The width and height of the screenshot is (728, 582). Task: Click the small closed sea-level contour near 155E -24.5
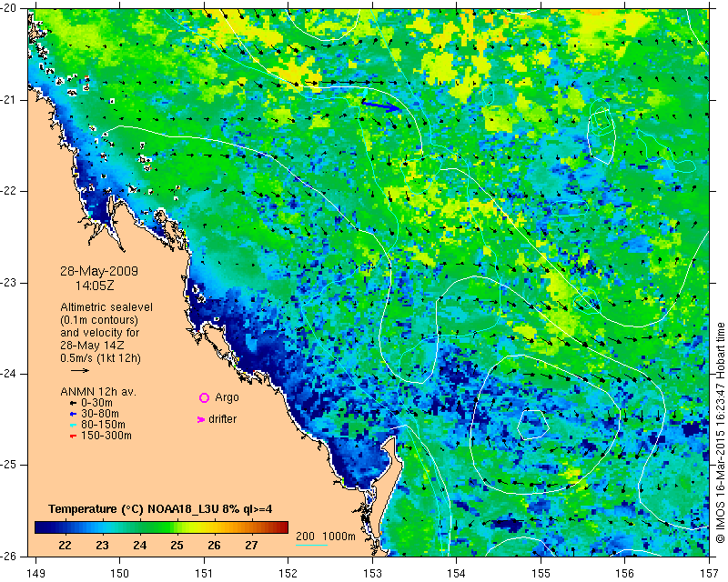coord(533,425)
